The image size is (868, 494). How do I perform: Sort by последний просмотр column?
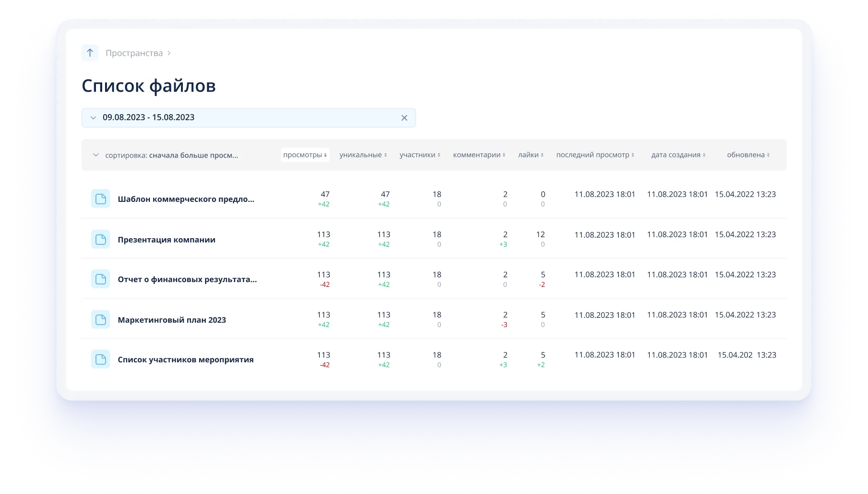click(x=595, y=155)
